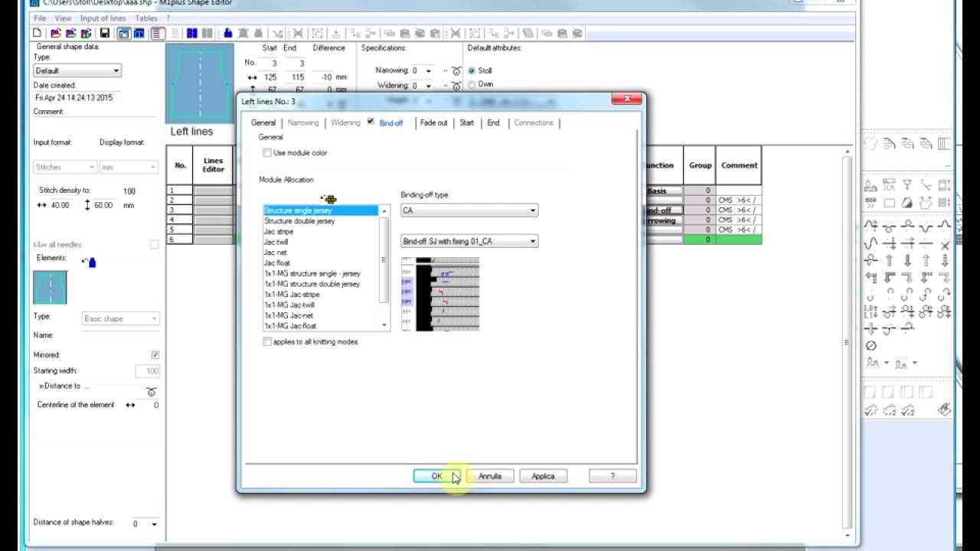This screenshot has height=551, width=980.
Task: Click the paint bucket icon at palette bottom
Action: pyautogui.click(x=944, y=409)
